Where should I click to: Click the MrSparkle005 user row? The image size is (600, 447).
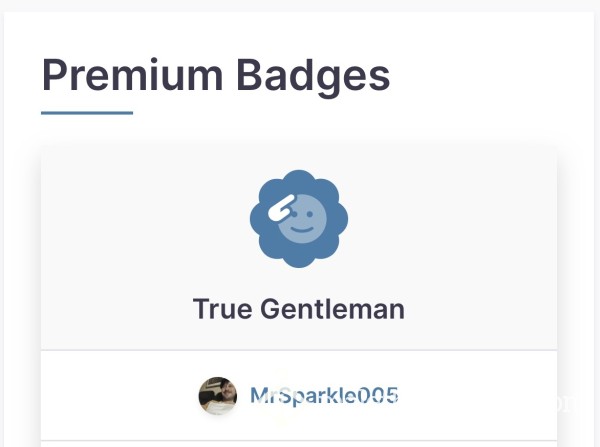299,395
